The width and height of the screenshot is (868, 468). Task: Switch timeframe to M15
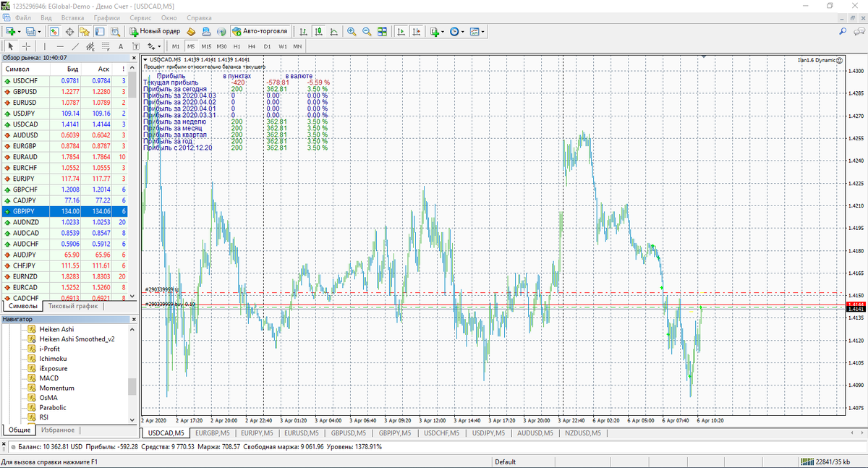click(x=206, y=46)
